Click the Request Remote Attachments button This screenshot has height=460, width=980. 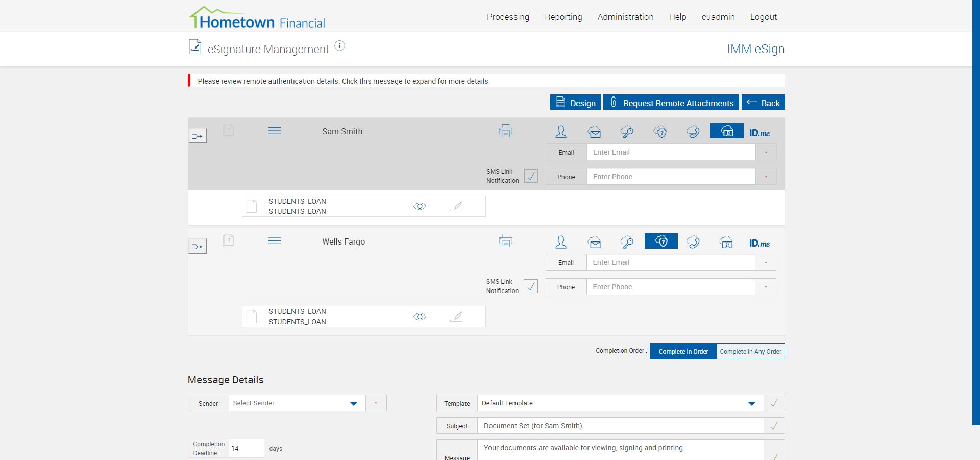[671, 103]
